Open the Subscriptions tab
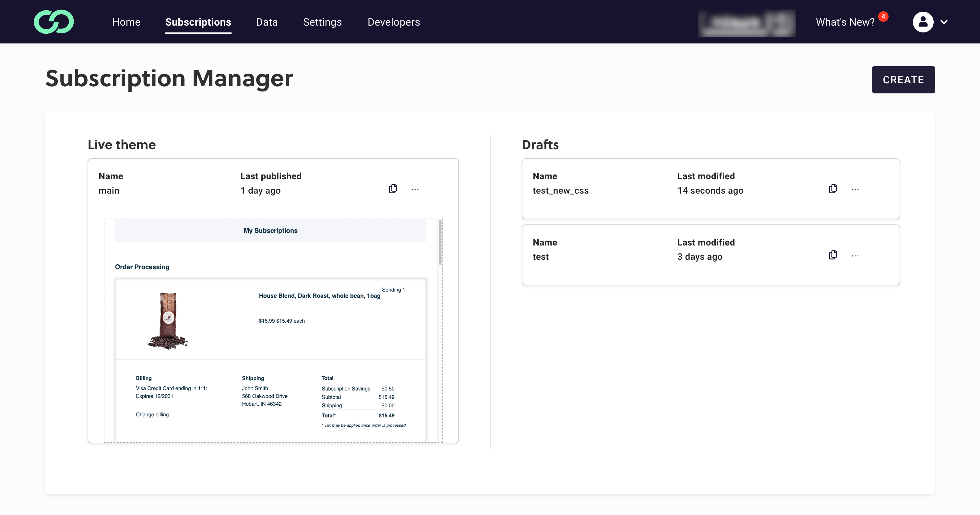Screen dimensions: 980x515 (198, 22)
